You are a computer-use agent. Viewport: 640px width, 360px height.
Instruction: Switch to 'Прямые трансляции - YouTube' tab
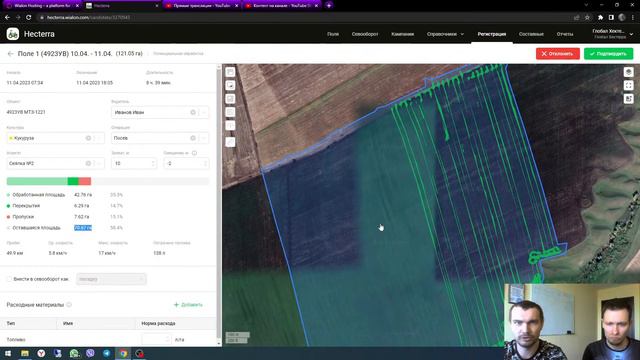202,6
